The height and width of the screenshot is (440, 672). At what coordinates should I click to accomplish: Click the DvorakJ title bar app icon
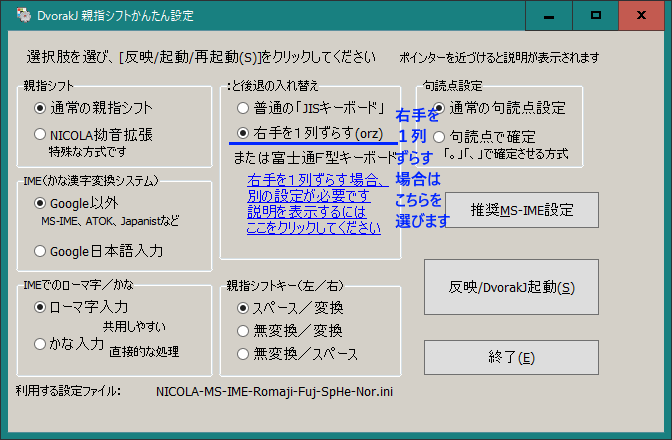pos(14,16)
